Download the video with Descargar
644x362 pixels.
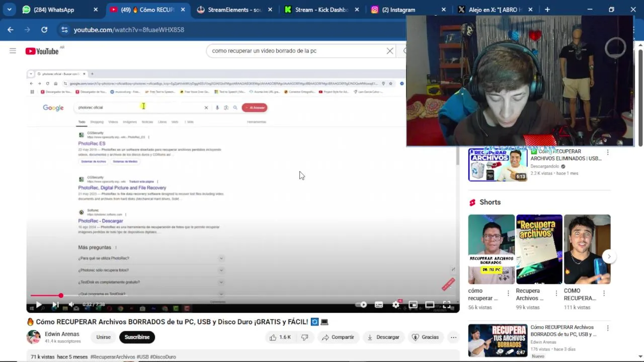pos(383,337)
